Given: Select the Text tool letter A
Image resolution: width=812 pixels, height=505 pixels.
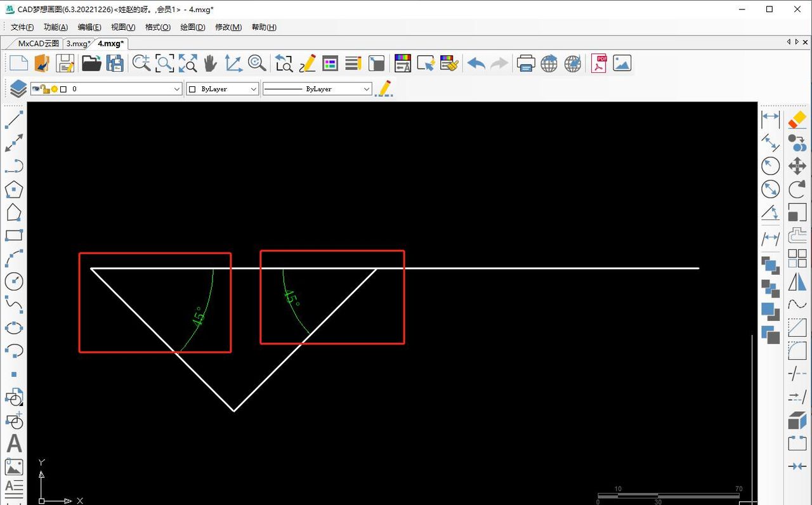Looking at the screenshot, I should pos(14,444).
